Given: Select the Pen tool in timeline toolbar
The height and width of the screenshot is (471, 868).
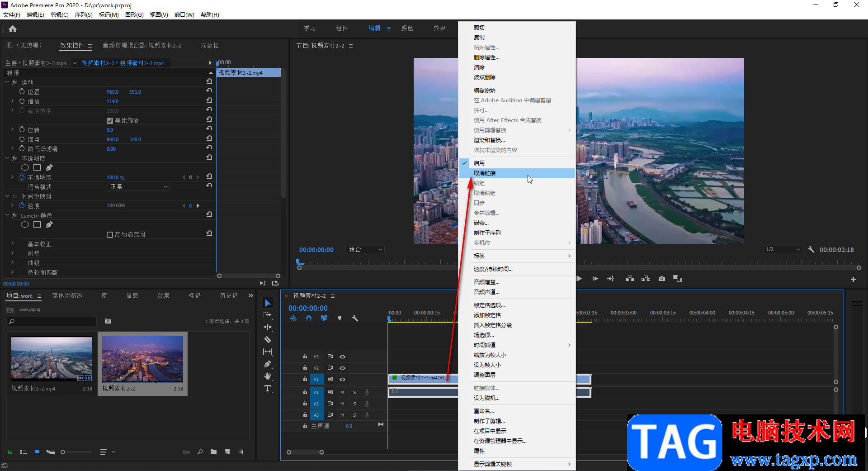Looking at the screenshot, I should [268, 364].
